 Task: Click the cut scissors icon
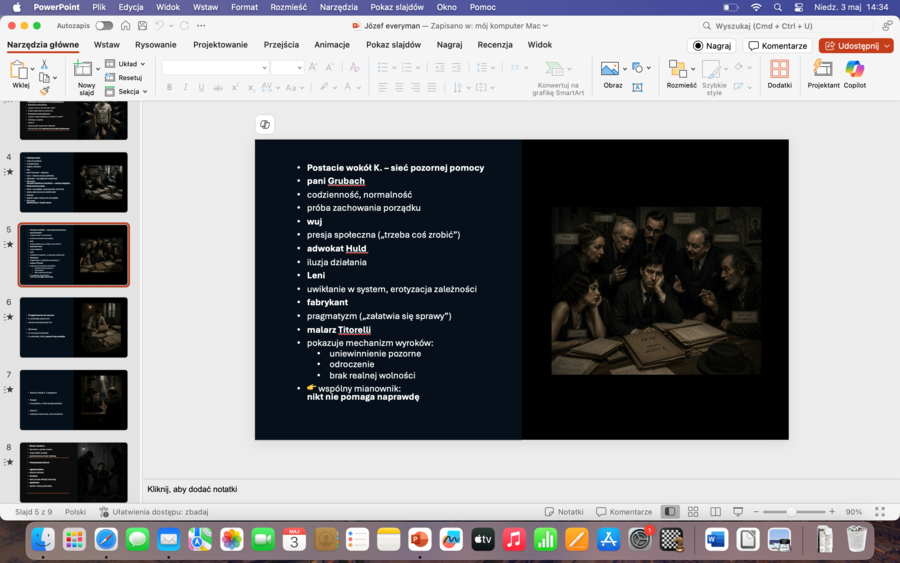tap(44, 64)
